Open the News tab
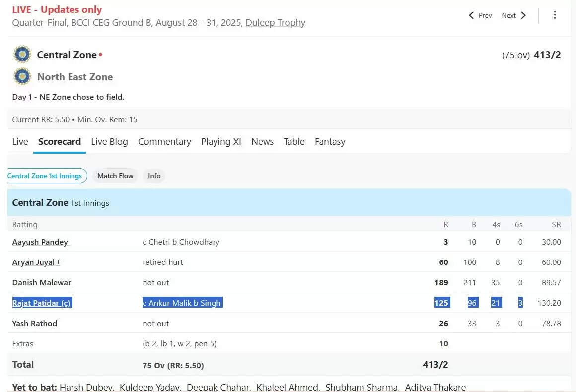Viewport: 576px width, 392px height. 262,142
